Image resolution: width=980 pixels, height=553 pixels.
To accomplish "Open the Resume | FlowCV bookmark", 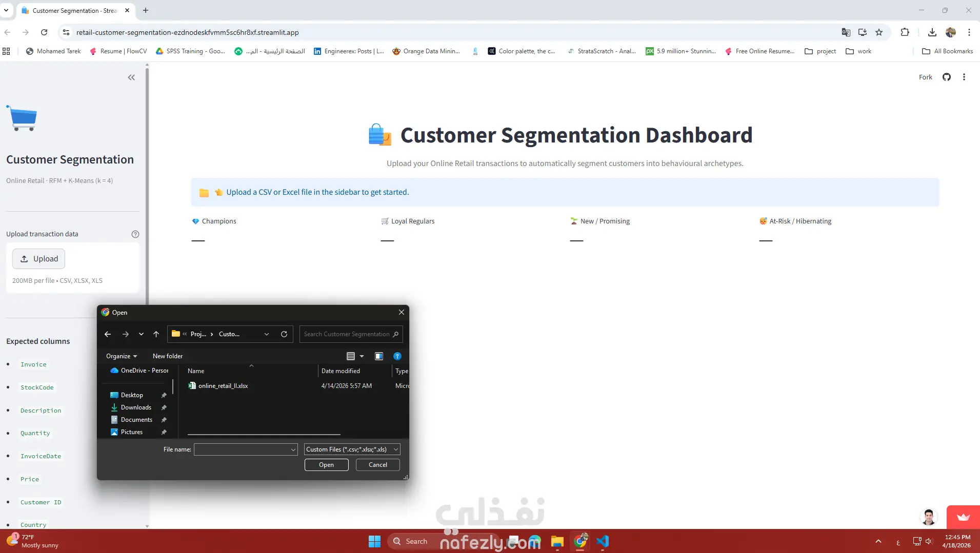I will click(x=118, y=51).
